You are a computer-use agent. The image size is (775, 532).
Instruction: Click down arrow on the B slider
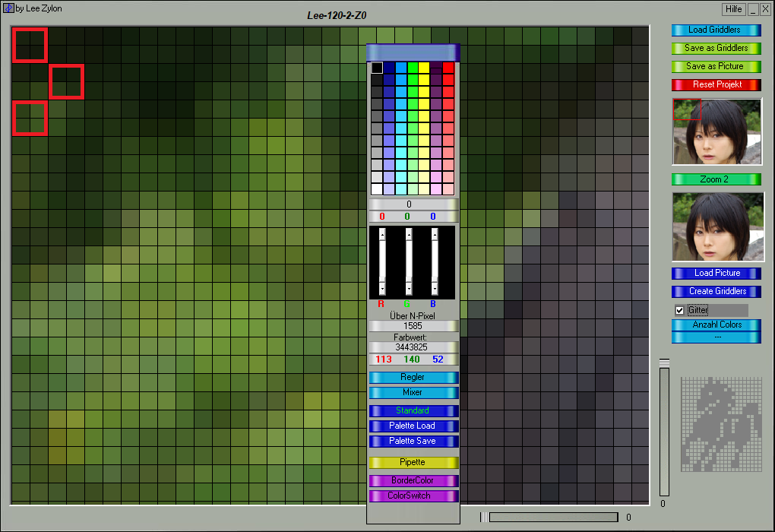[435, 289]
